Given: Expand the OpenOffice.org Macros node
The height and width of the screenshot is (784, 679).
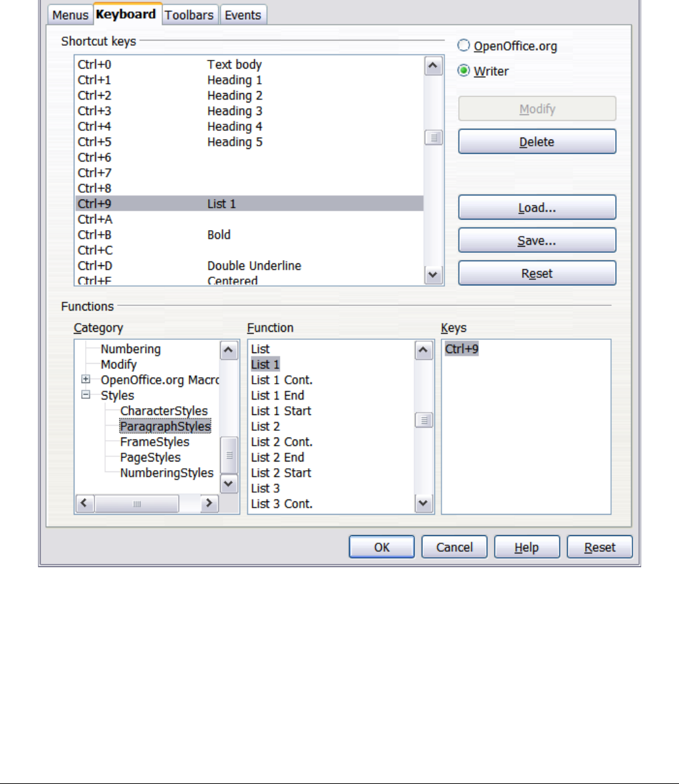Looking at the screenshot, I should coord(86,379).
